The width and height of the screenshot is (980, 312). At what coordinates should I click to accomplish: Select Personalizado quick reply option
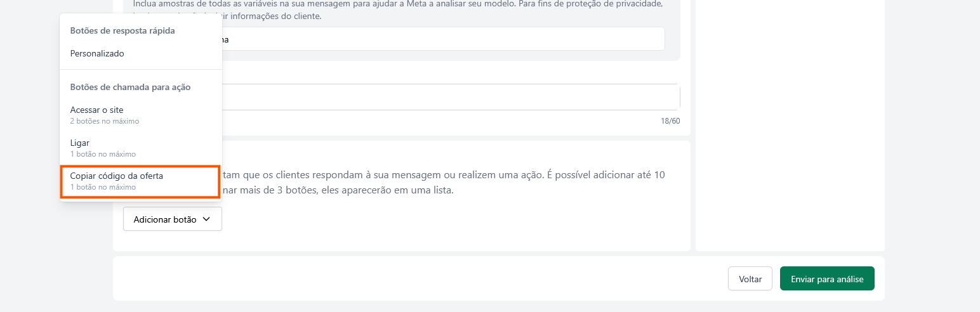(97, 53)
